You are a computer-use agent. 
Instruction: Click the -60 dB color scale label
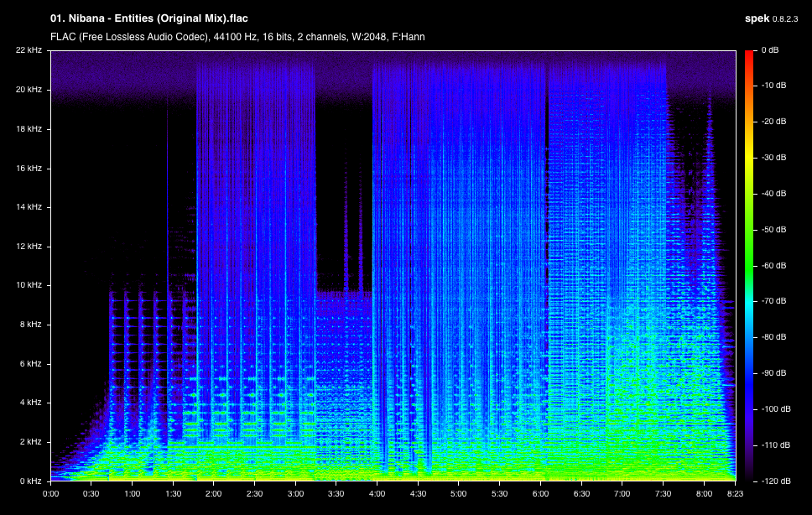pyautogui.click(x=773, y=266)
